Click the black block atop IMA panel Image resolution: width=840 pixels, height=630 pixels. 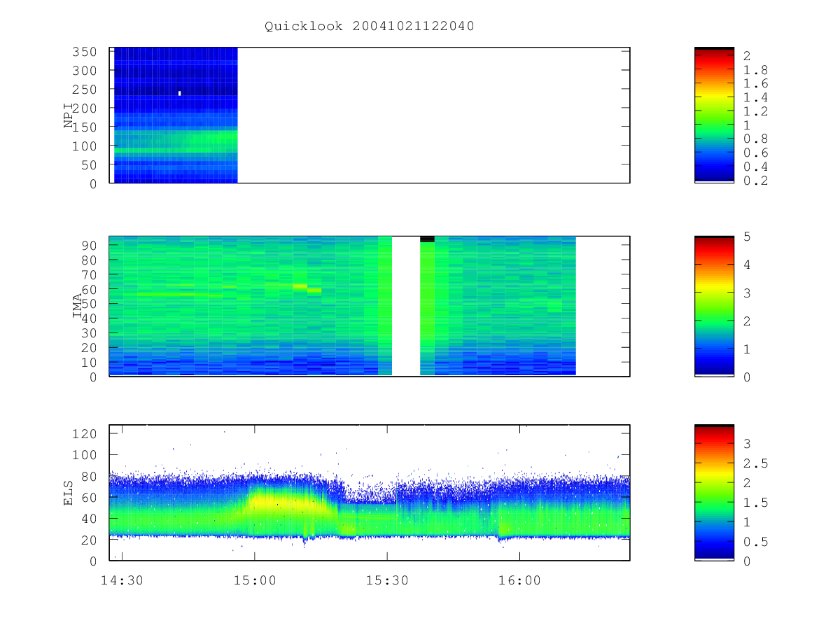click(x=427, y=239)
